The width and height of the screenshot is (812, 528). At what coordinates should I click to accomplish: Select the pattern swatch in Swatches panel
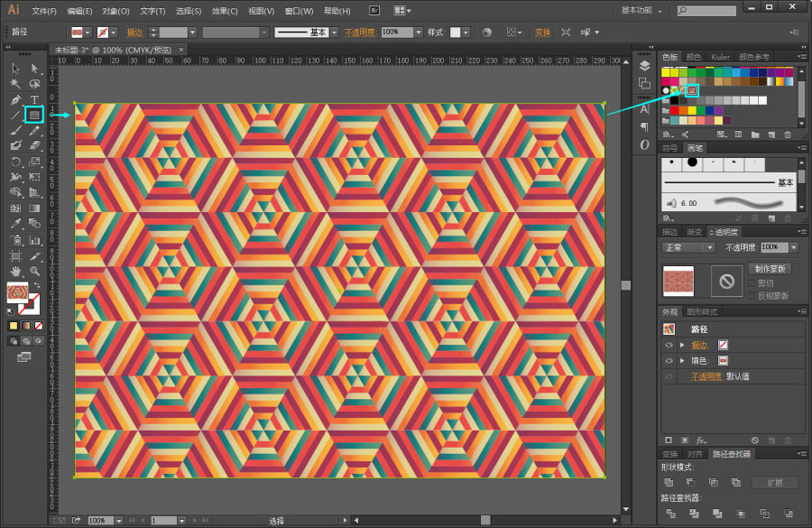[692, 90]
